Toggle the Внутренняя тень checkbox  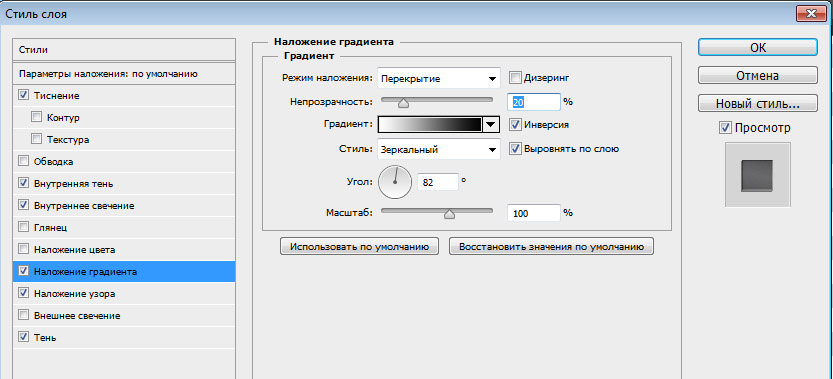point(23,183)
